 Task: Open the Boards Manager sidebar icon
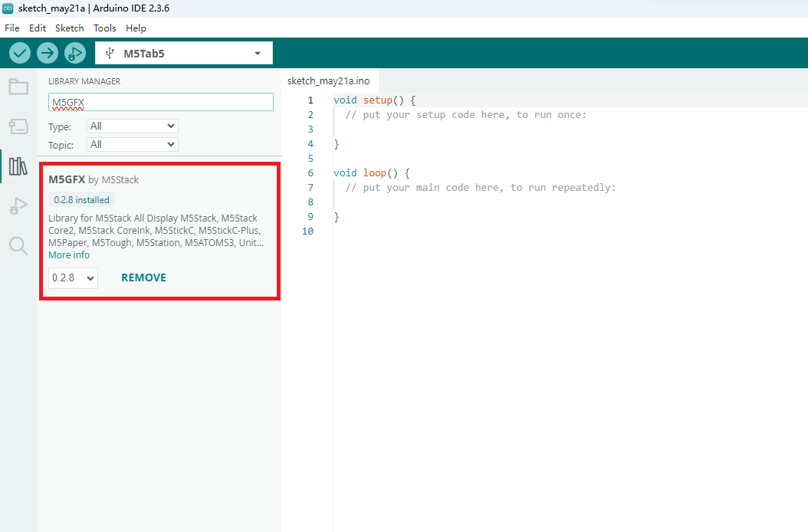[x=18, y=126]
